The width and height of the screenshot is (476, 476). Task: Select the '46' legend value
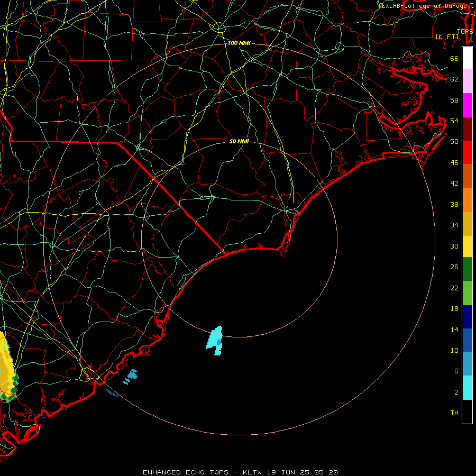454,163
